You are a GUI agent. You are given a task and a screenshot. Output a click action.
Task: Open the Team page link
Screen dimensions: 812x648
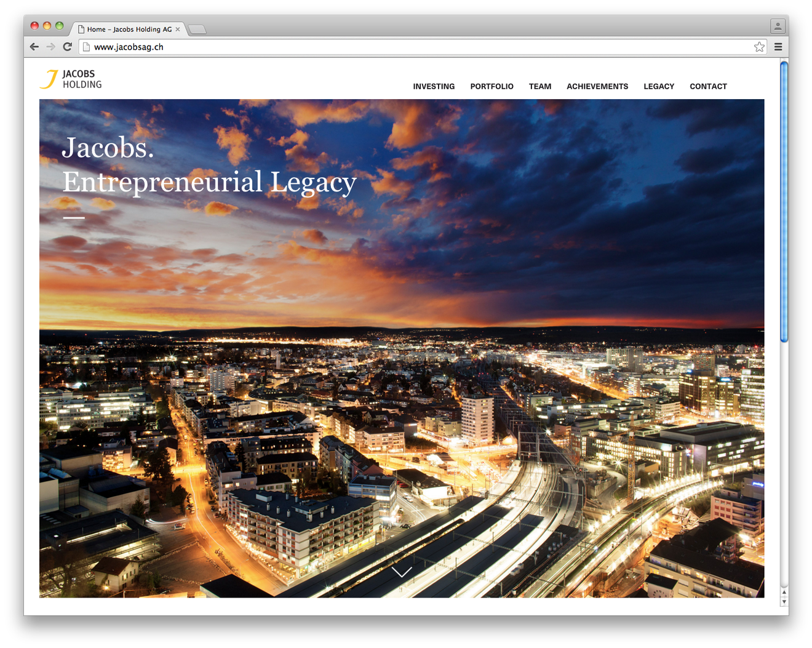point(539,86)
